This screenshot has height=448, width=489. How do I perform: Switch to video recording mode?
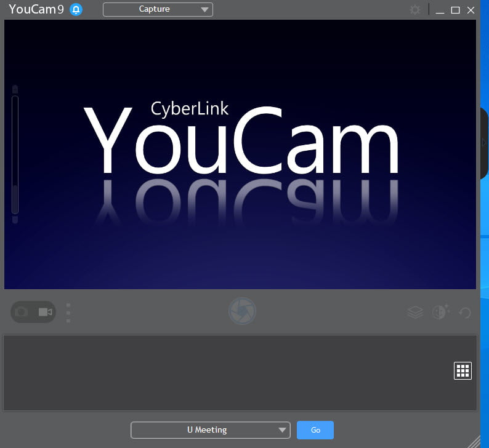[x=45, y=312]
